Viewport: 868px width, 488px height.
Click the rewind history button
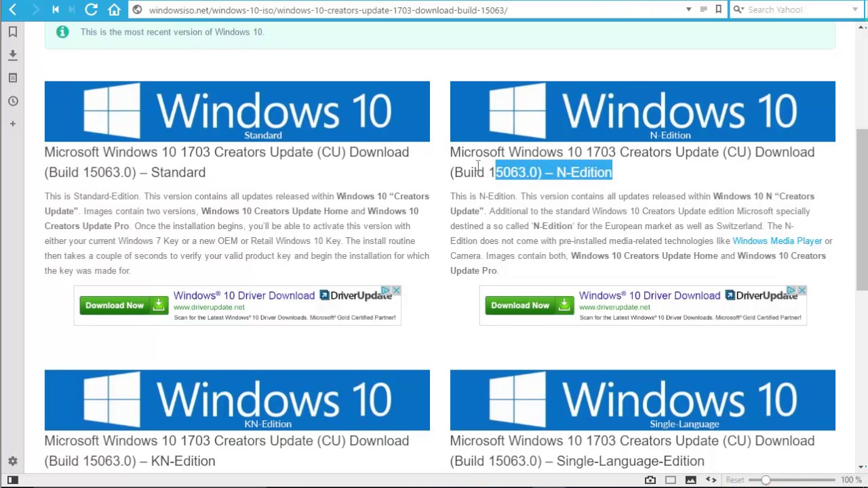click(x=56, y=9)
